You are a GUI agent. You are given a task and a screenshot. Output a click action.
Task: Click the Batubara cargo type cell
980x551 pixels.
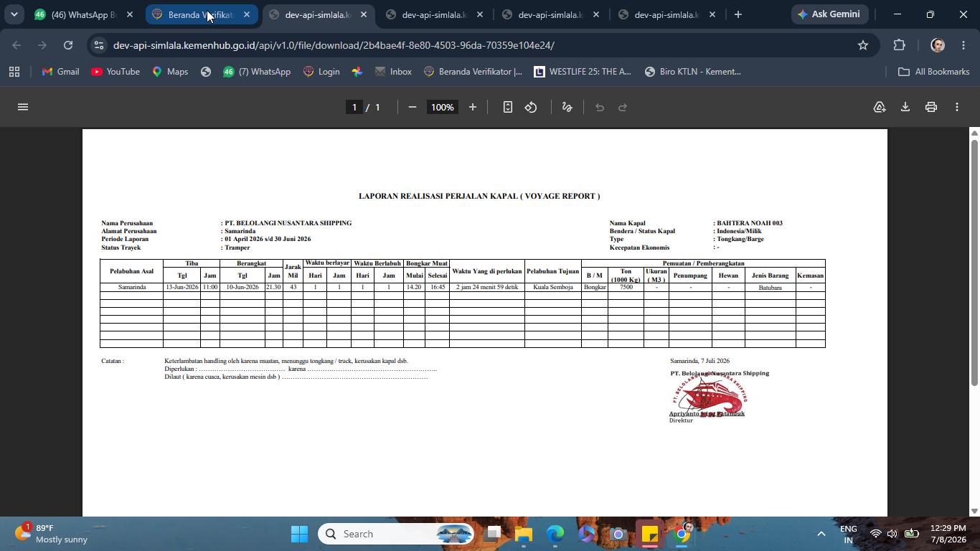[x=771, y=287]
